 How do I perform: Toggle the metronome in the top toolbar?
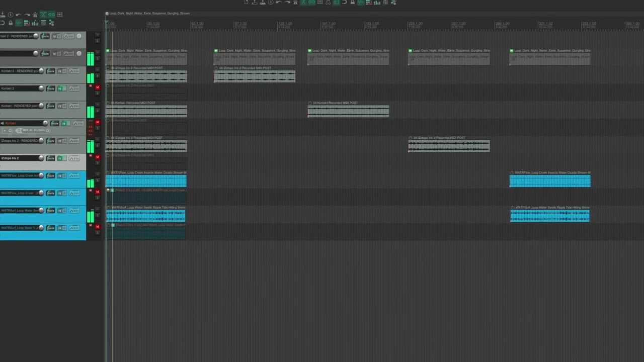click(x=295, y=3)
